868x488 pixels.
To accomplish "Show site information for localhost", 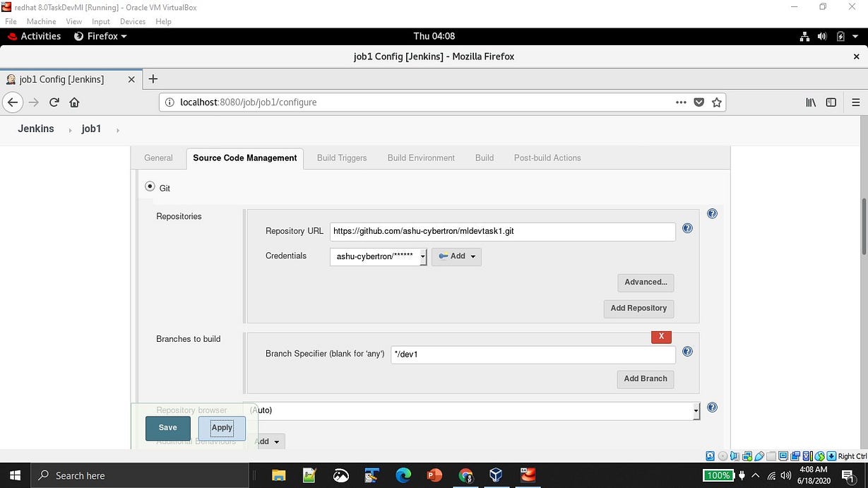I will pos(169,102).
